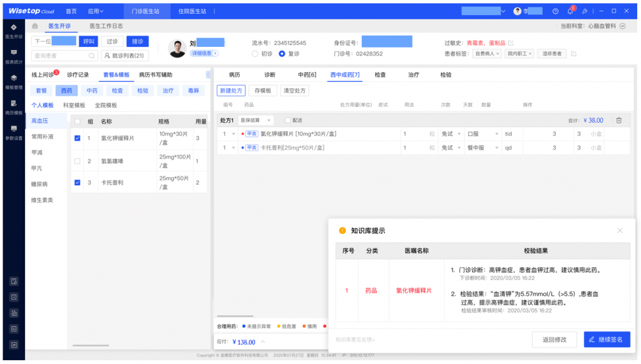Delete 处方1 using the trash icon
Viewport: 641px width, 364px height.
(x=618, y=120)
